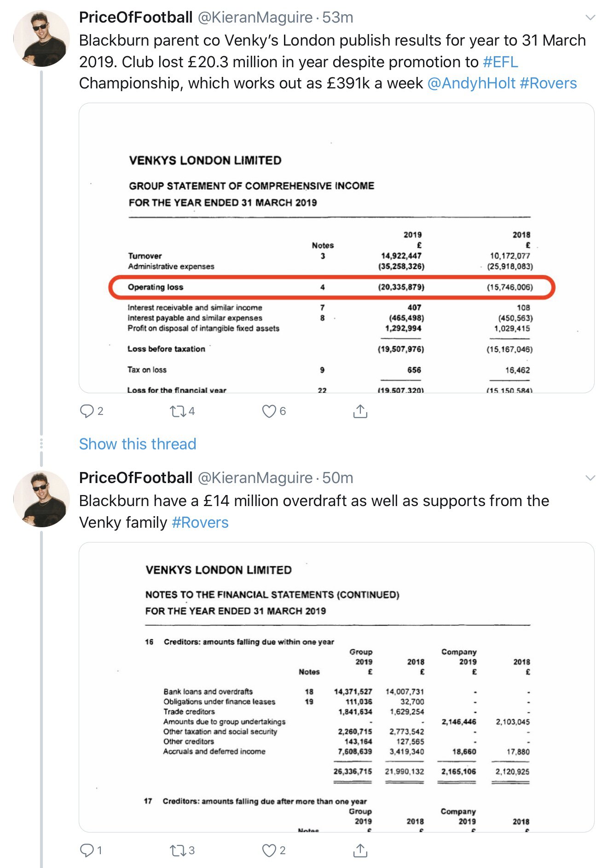Reply to the £14 million overdraft tweet

click(x=87, y=850)
